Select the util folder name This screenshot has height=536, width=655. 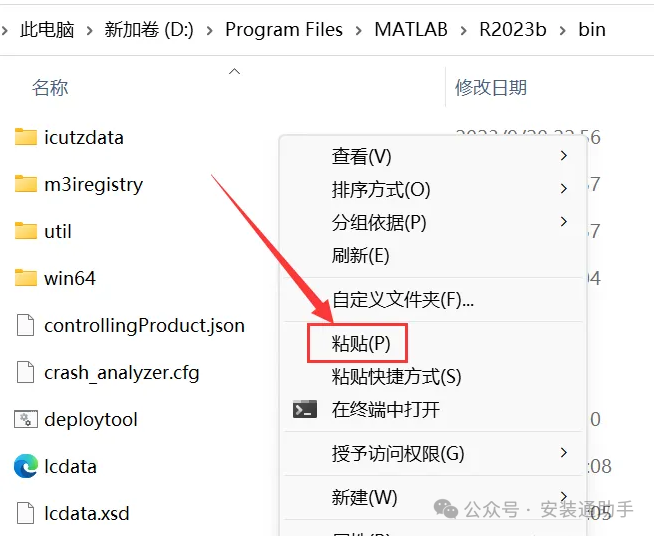tap(58, 231)
